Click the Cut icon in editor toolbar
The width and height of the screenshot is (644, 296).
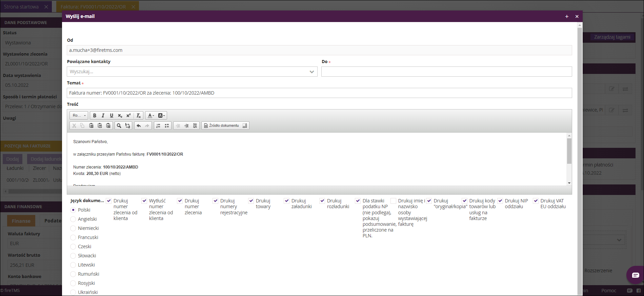[x=74, y=125]
